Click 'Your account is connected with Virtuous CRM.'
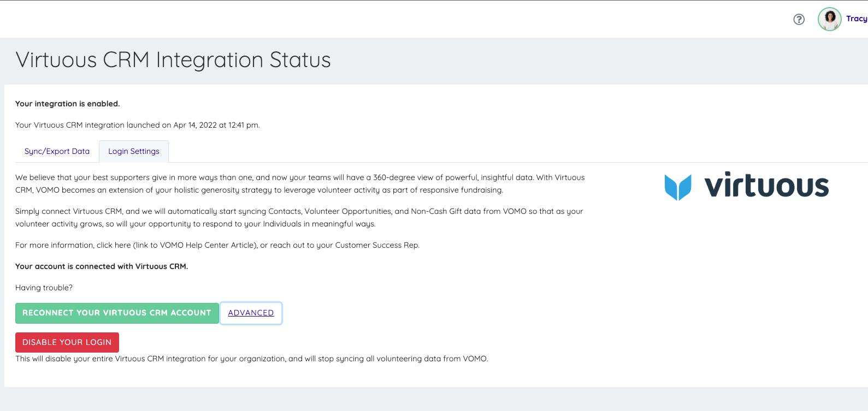 (102, 266)
